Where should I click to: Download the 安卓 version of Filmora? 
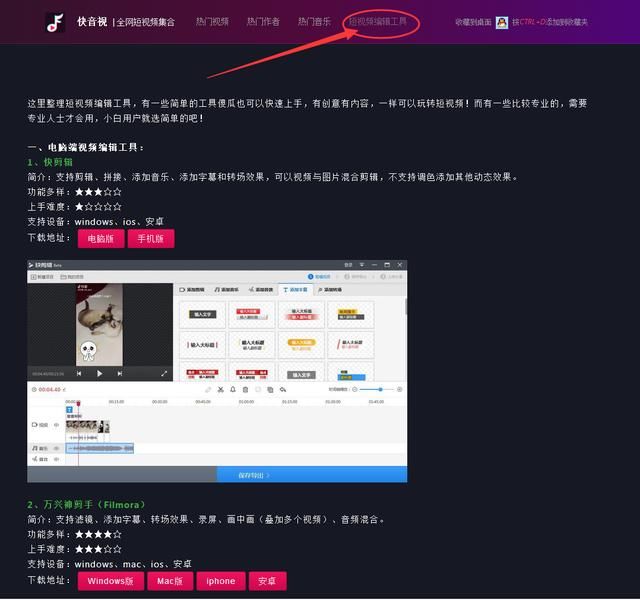(267, 581)
